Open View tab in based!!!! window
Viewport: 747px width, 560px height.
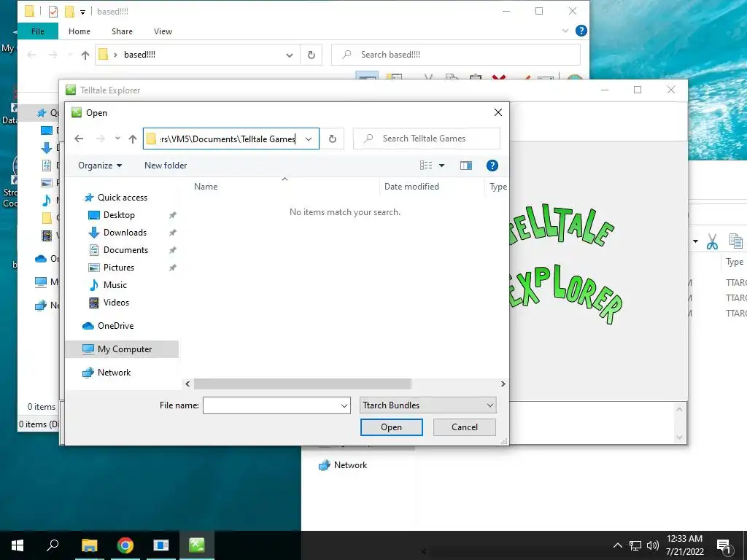163,31
